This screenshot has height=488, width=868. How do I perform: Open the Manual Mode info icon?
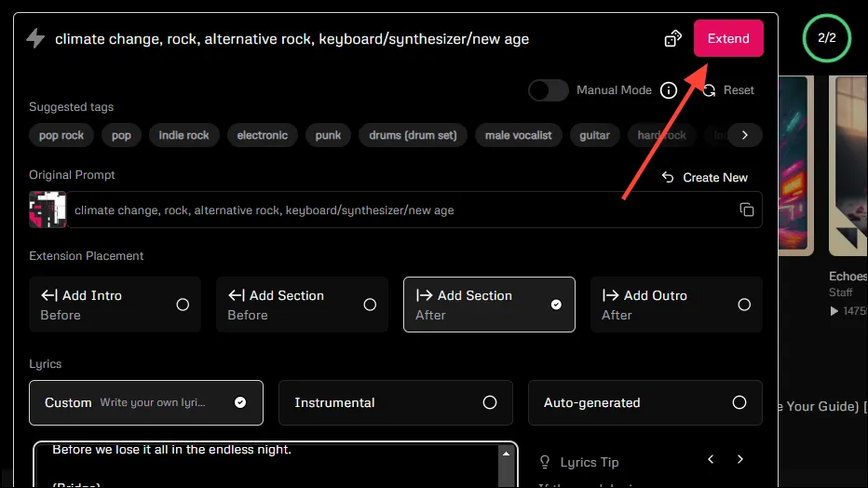click(x=668, y=90)
